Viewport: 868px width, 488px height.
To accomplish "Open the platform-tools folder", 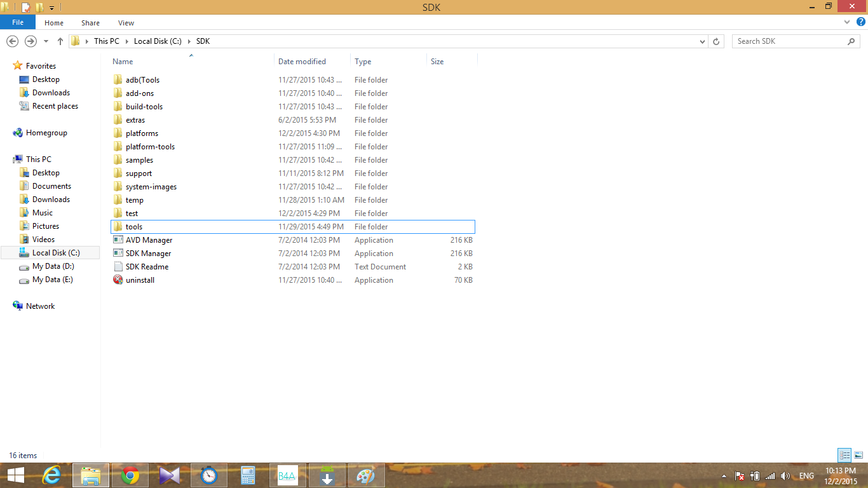I will [x=150, y=147].
